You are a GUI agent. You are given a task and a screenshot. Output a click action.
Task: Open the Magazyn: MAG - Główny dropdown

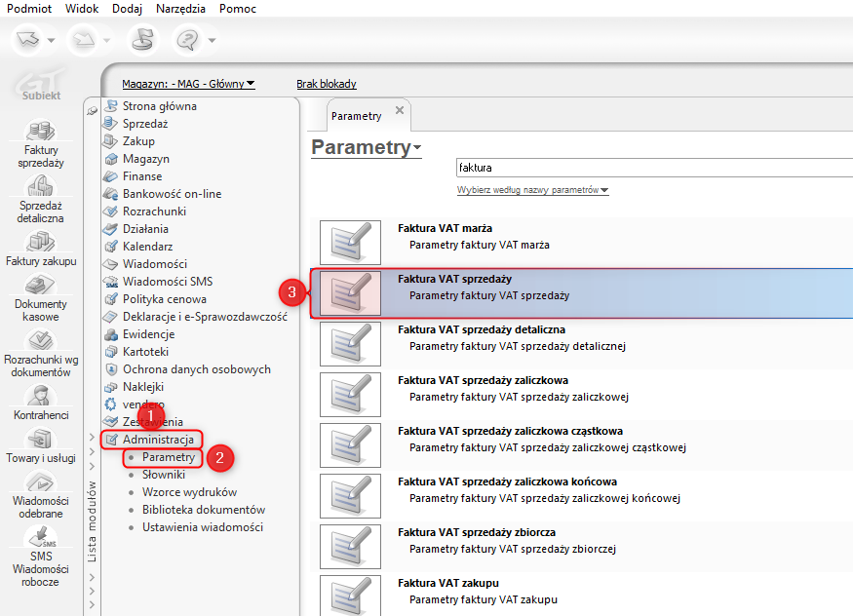pos(188,84)
